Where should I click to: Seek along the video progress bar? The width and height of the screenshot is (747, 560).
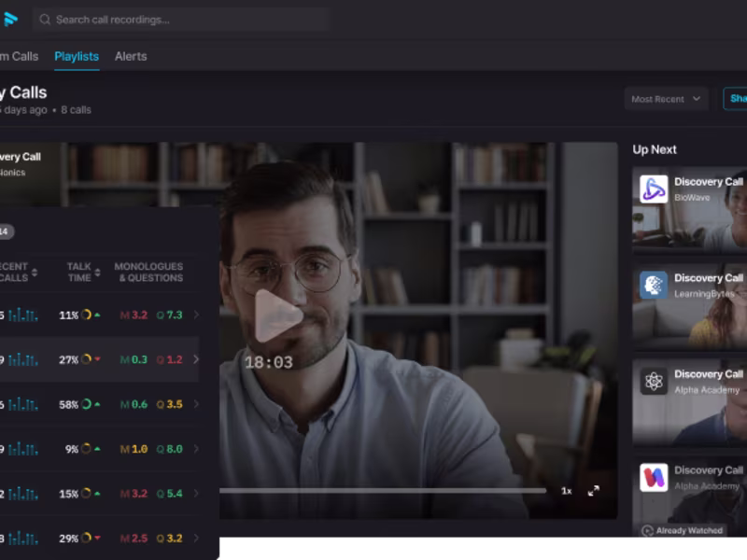point(383,490)
